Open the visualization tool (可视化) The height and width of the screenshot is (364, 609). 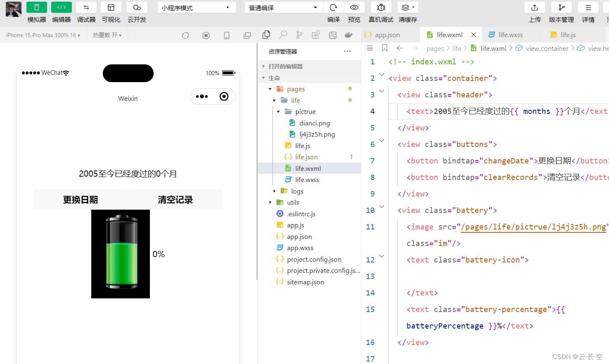(x=111, y=7)
